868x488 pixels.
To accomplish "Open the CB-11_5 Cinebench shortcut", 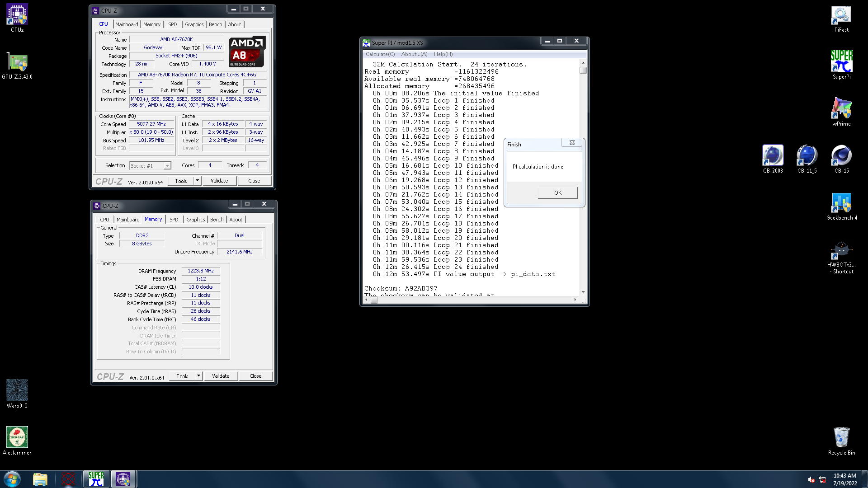I will tap(807, 159).
